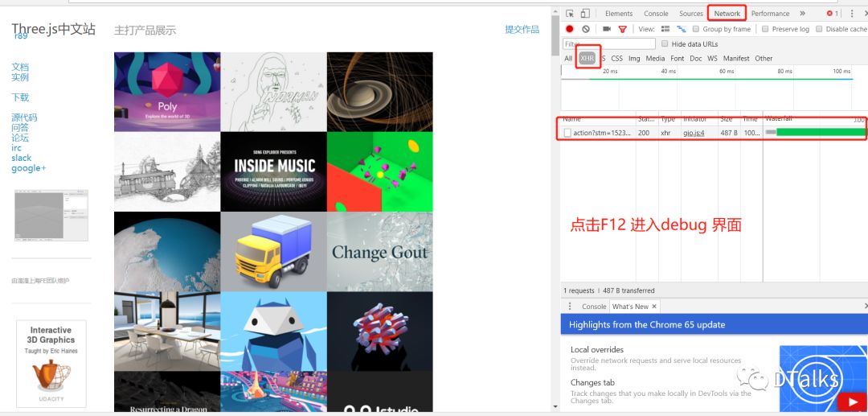Toggle the device toolbar icon

[x=585, y=14]
